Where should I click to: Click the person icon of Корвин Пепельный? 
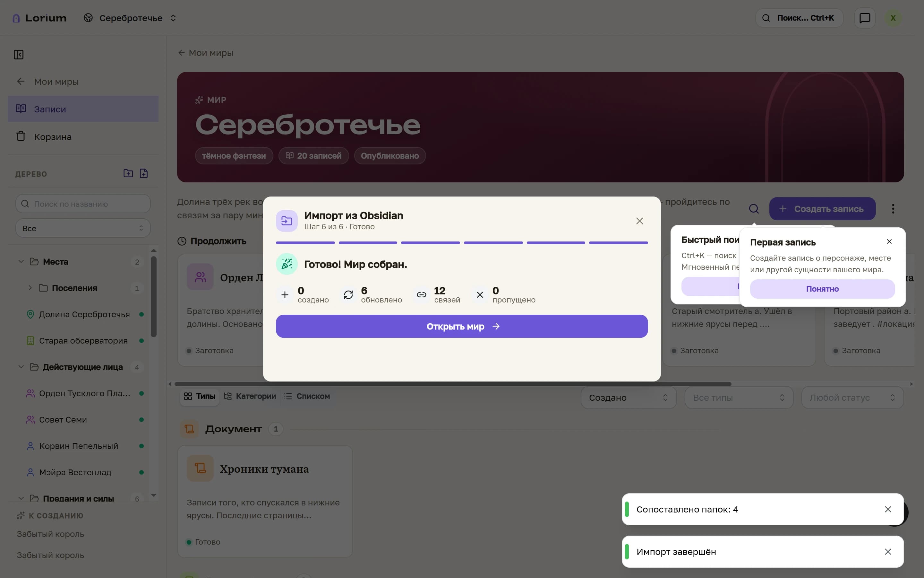tap(30, 446)
